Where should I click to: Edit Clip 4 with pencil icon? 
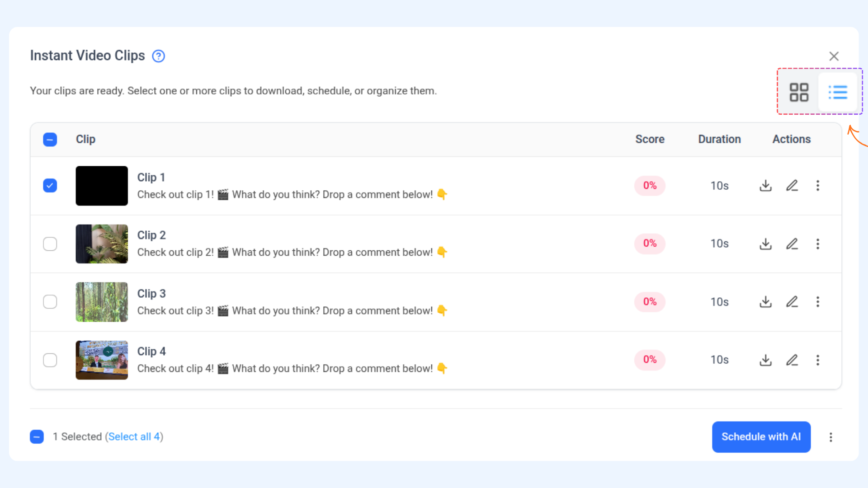792,360
